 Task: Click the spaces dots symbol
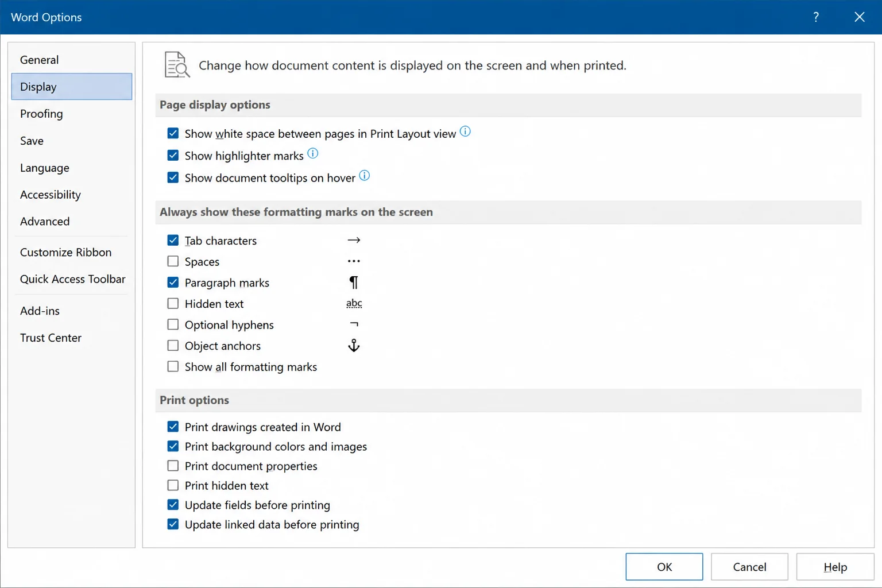354,261
